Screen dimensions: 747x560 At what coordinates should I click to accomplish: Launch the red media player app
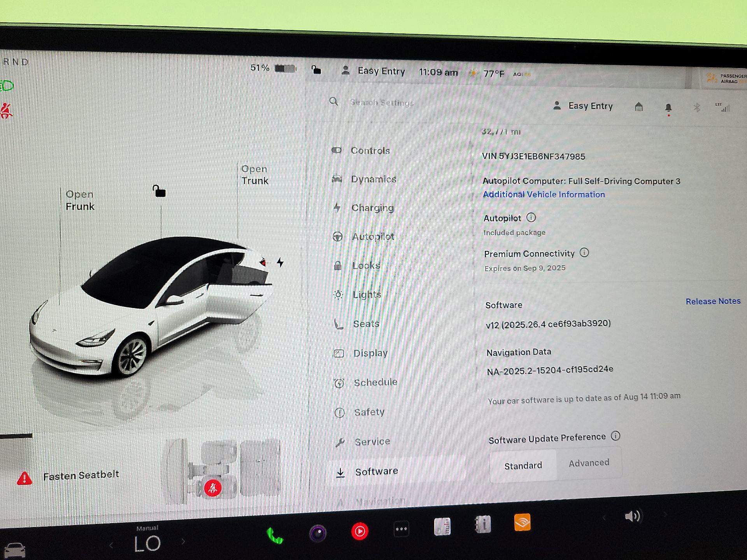coord(359,531)
